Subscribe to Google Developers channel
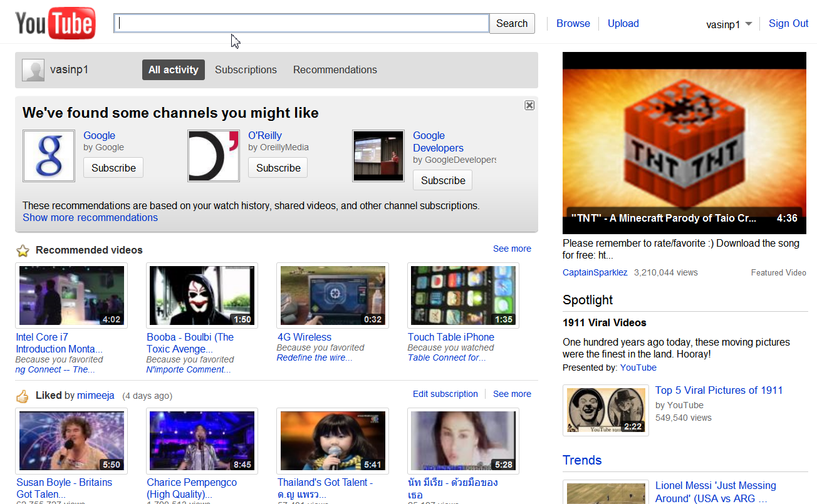Viewport: 817px width, 504px height. pos(443,180)
